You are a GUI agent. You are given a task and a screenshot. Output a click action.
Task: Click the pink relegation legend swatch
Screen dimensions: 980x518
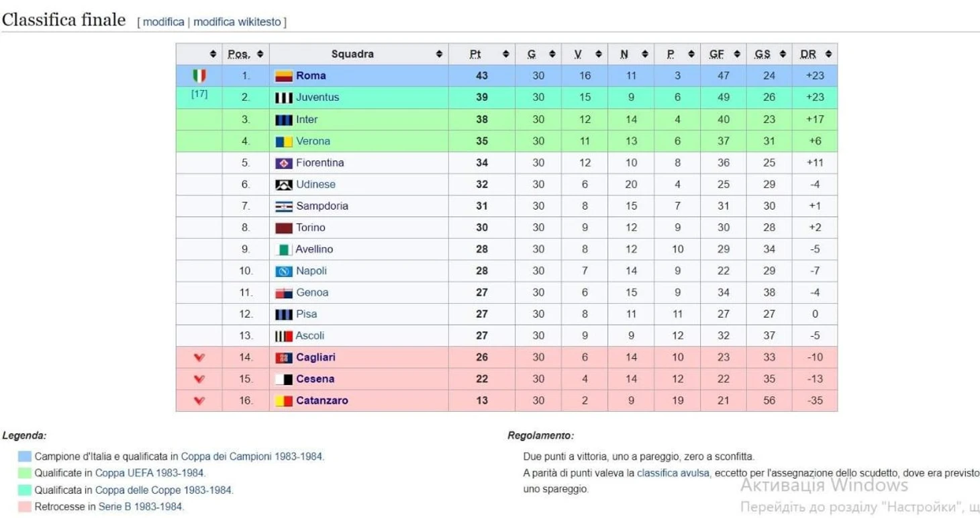pos(24,507)
